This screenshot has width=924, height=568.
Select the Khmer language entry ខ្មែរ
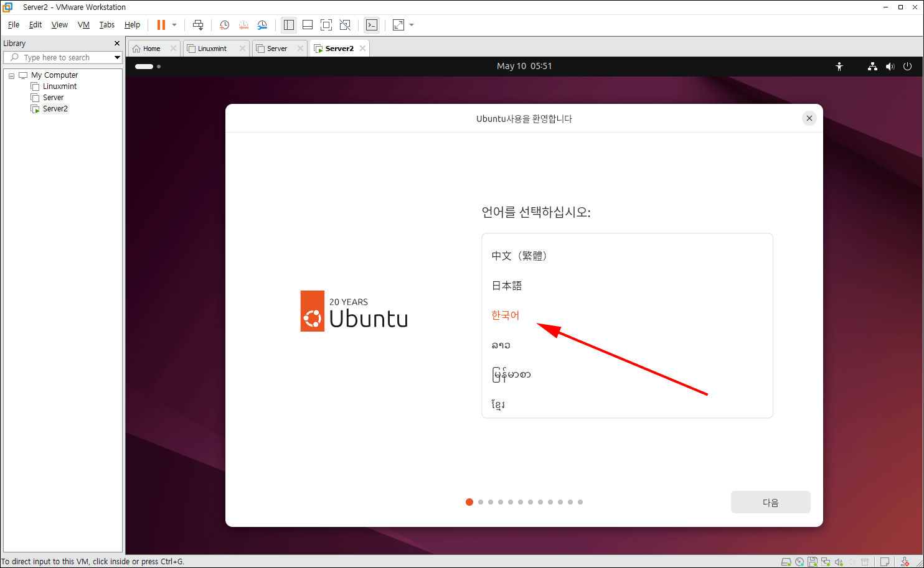click(x=627, y=405)
